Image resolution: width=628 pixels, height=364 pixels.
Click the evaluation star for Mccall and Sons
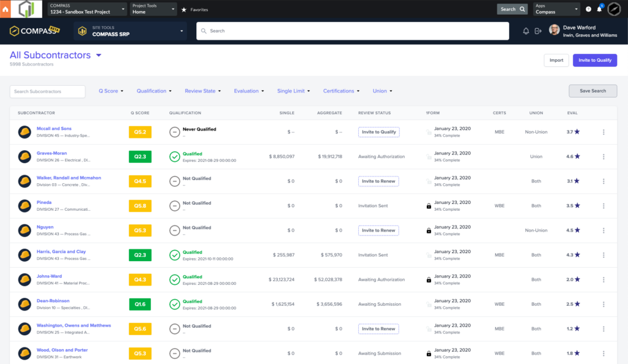tap(577, 132)
